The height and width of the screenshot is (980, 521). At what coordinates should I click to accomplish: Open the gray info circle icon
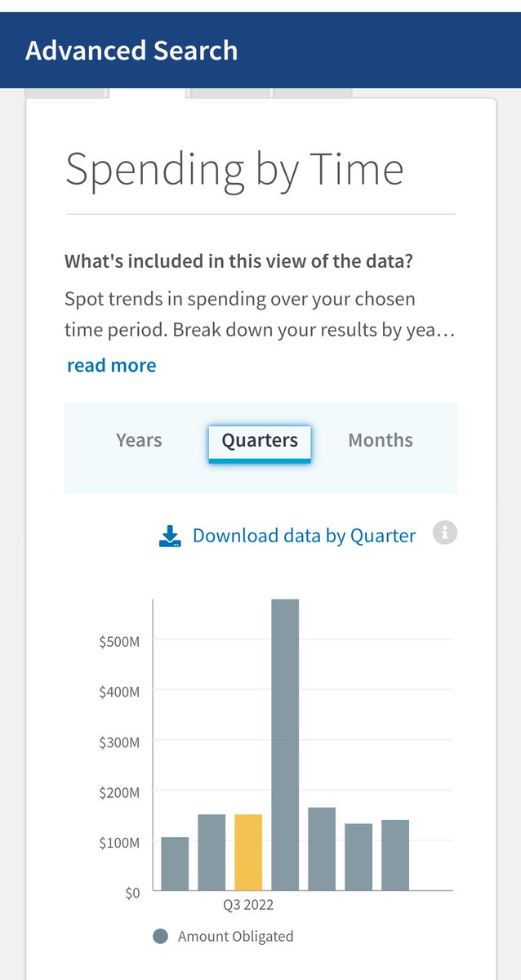point(445,533)
